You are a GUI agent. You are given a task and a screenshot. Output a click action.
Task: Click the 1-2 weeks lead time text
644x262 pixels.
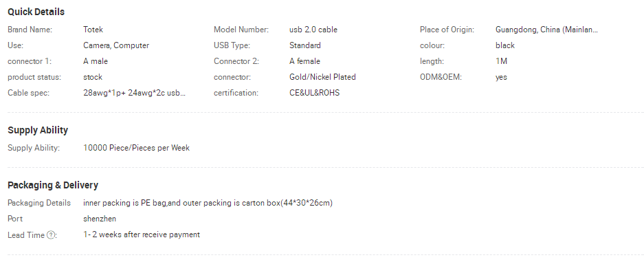pos(142,234)
